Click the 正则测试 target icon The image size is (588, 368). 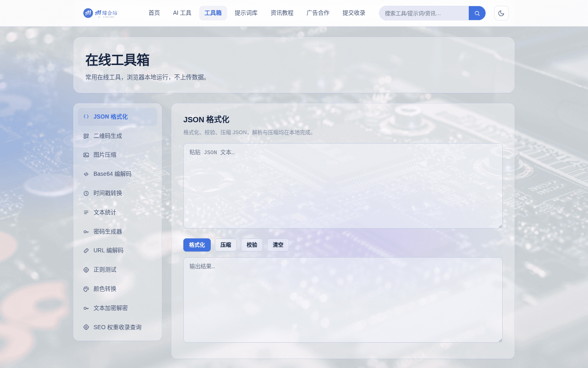pos(86,270)
